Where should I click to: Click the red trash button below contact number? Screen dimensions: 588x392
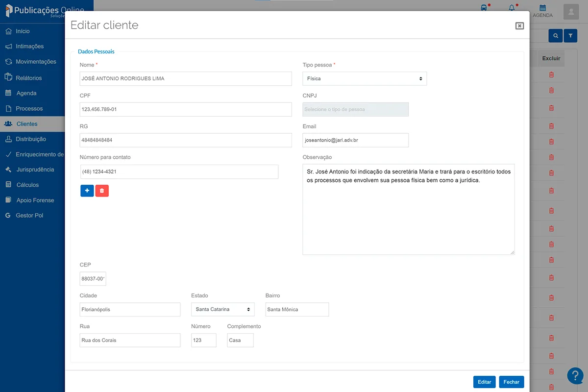[102, 191]
